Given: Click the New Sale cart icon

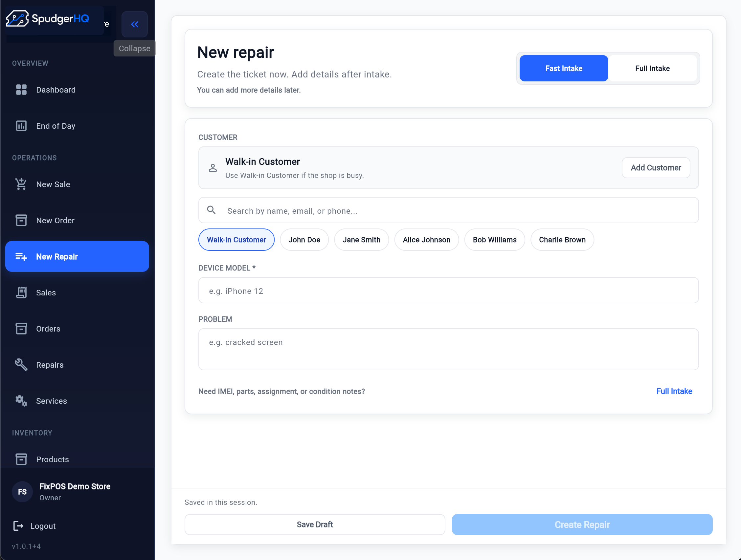Looking at the screenshot, I should (21, 184).
